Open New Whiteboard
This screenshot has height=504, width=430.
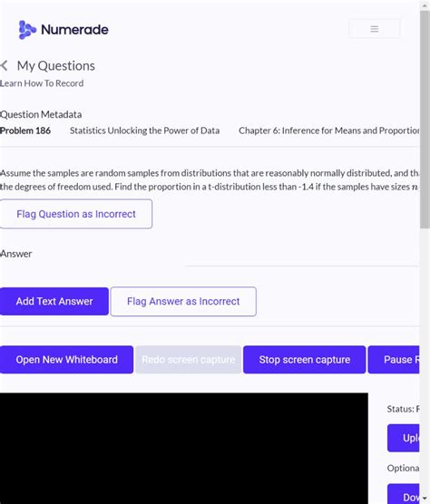tap(66, 360)
